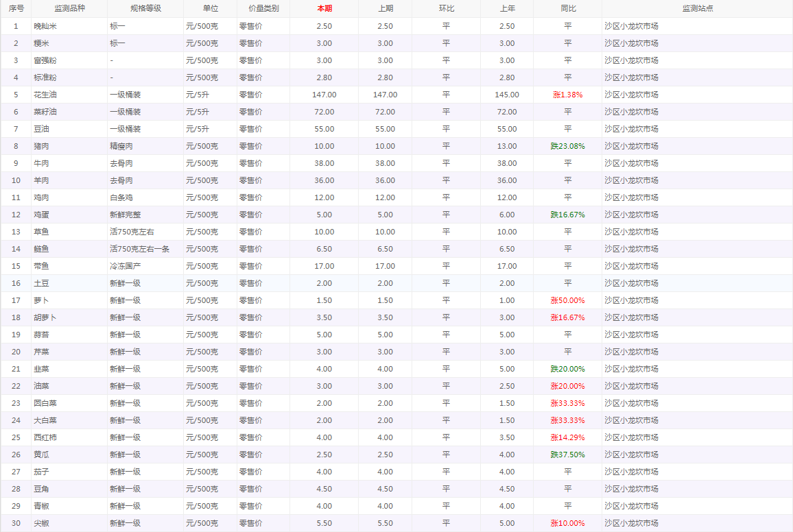Click the 跌23.08% value for 猪肉
This screenshot has width=793, height=532.
coord(567,146)
